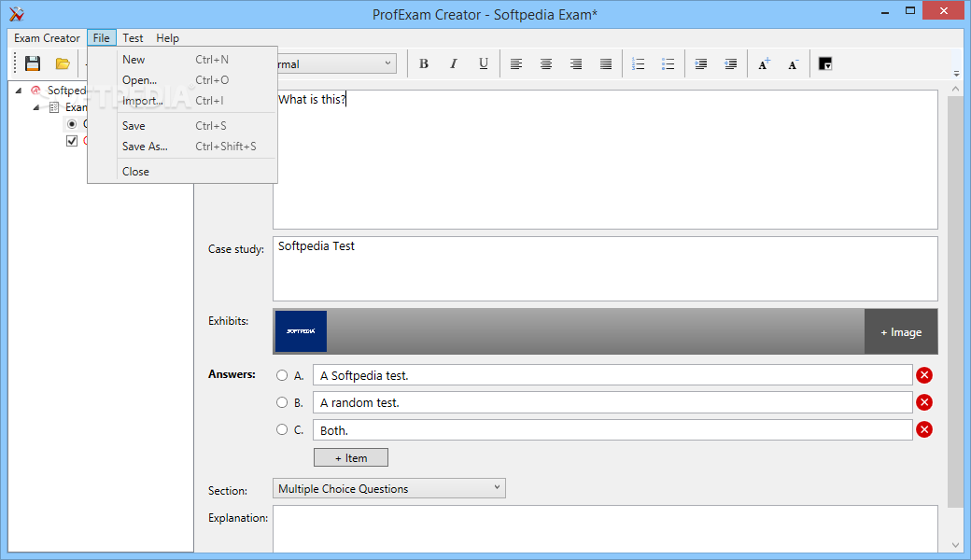
Task: Align text right
Action: [576, 63]
